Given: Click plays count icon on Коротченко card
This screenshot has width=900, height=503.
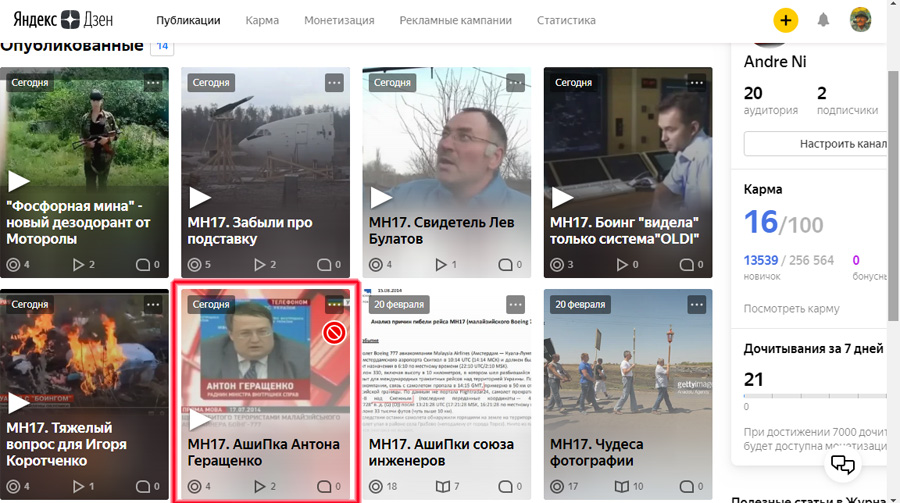Looking at the screenshot, I should click(78, 487).
